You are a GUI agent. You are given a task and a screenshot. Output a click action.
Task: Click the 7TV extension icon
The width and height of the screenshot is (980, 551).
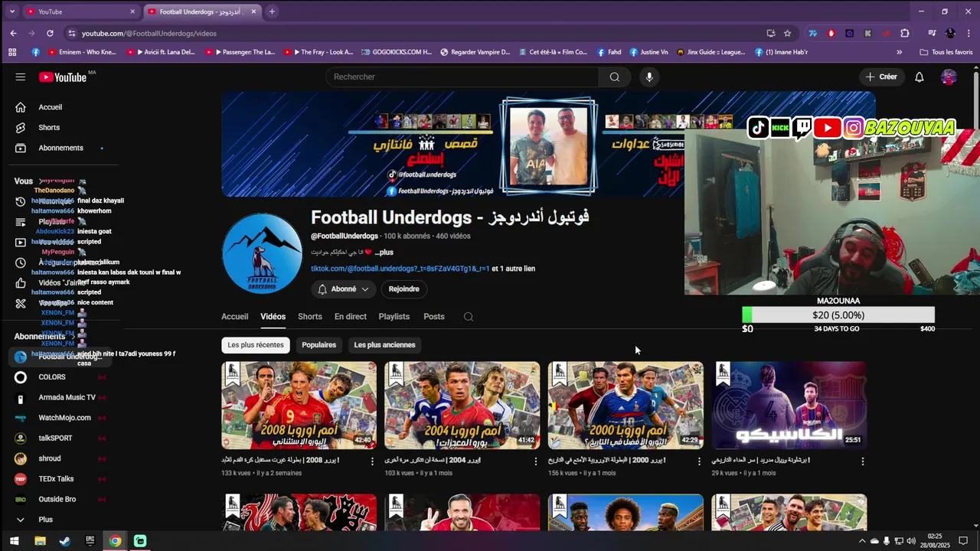coord(813,33)
